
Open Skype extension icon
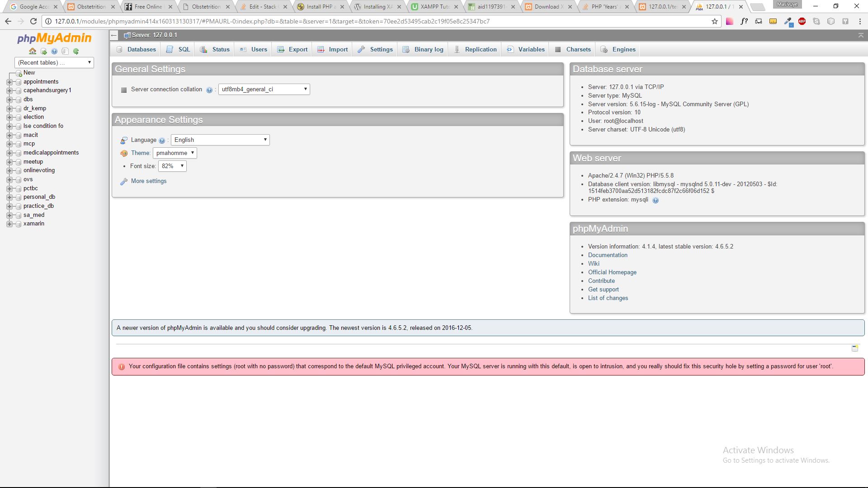pyautogui.click(x=816, y=21)
